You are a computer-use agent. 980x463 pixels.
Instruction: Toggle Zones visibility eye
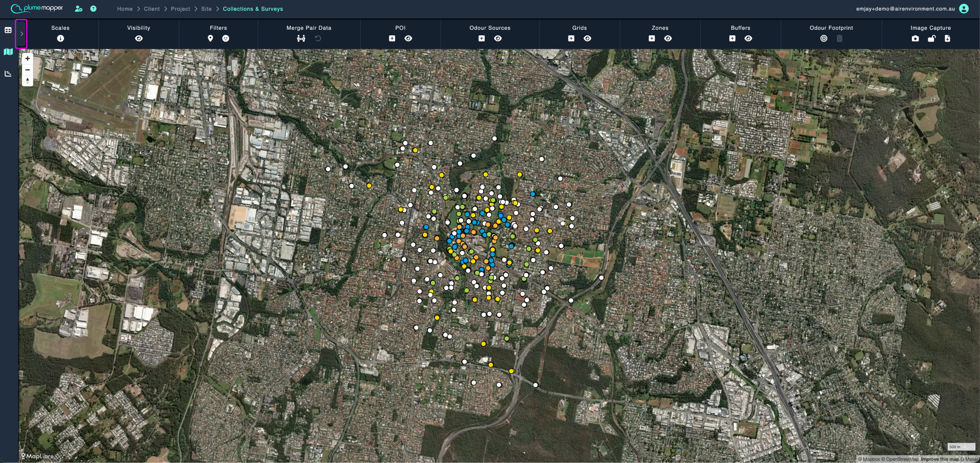[668, 38]
